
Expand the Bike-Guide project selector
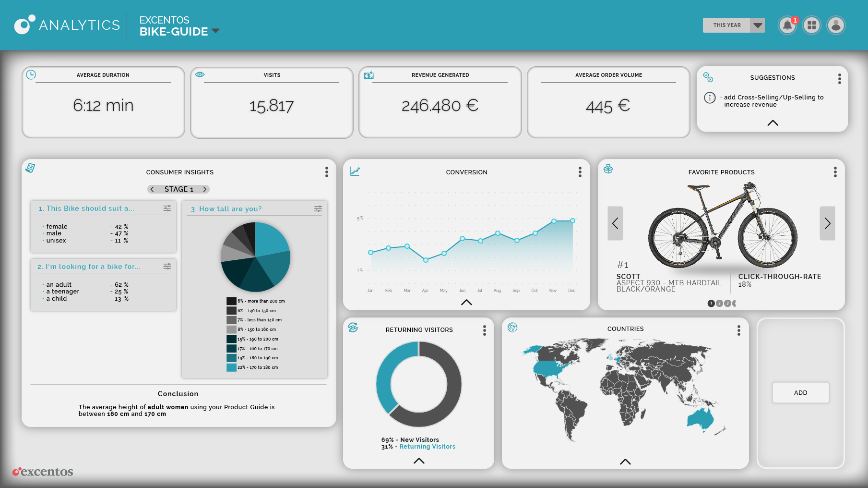coord(216,31)
